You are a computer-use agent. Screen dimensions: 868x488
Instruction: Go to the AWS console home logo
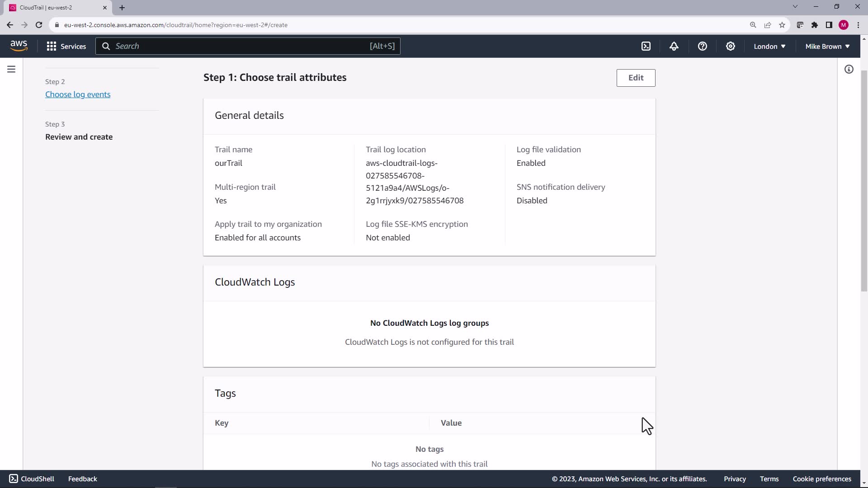tap(19, 46)
